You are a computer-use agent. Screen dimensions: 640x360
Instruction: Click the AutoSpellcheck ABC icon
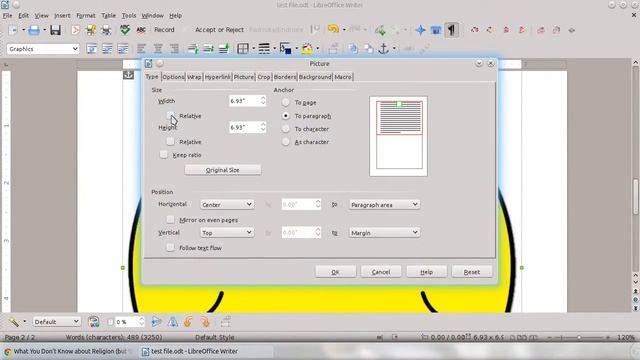(141, 30)
